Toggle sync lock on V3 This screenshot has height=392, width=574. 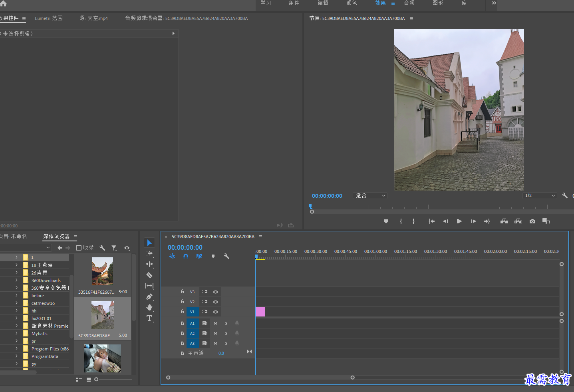[205, 292]
